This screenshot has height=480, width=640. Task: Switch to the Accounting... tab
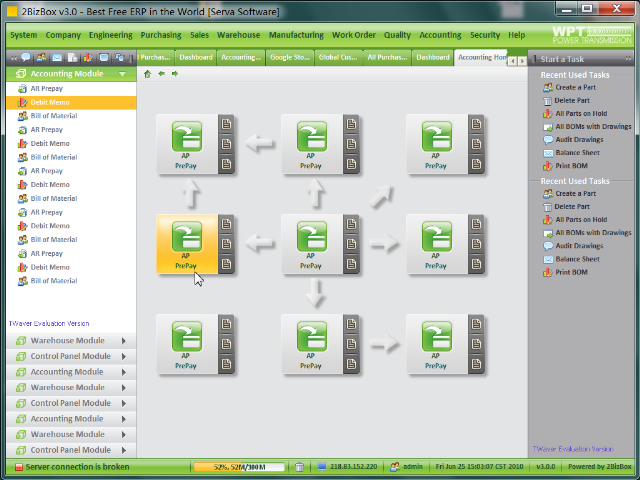(x=241, y=58)
